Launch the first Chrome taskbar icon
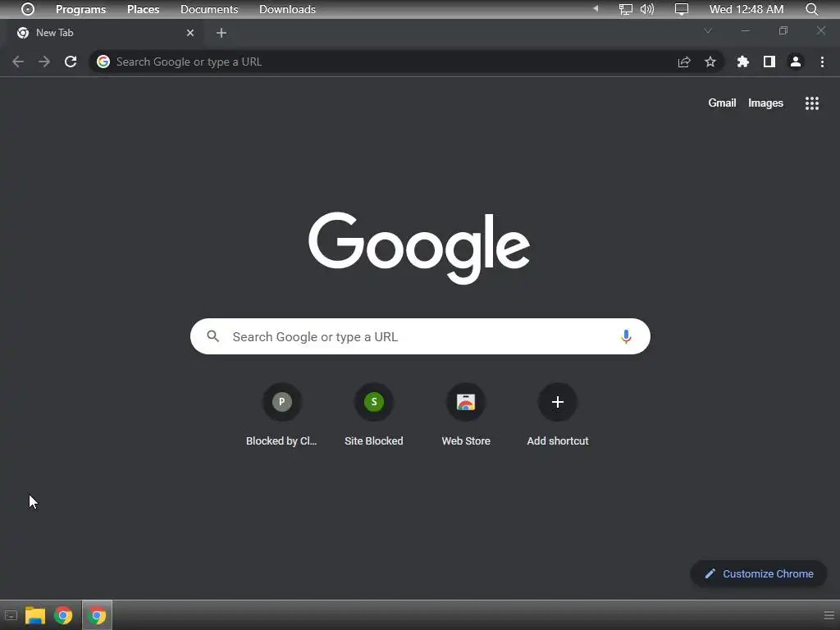Image resolution: width=840 pixels, height=630 pixels. pyautogui.click(x=63, y=615)
